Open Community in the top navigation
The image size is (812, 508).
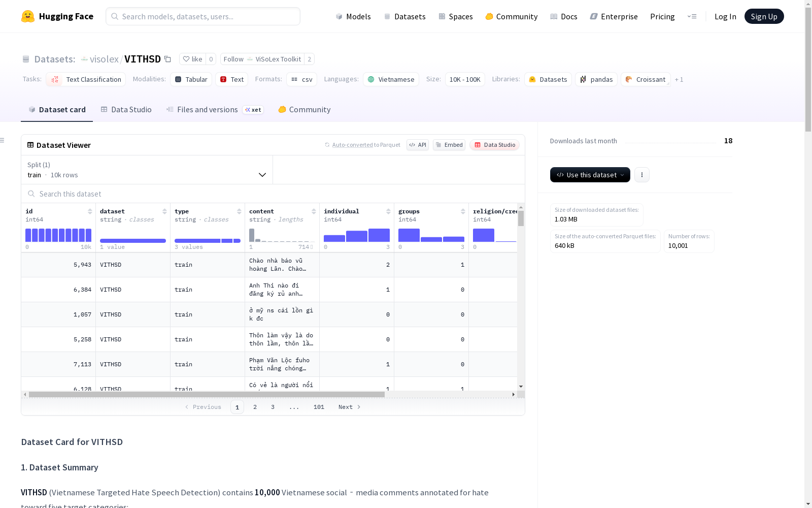(511, 16)
